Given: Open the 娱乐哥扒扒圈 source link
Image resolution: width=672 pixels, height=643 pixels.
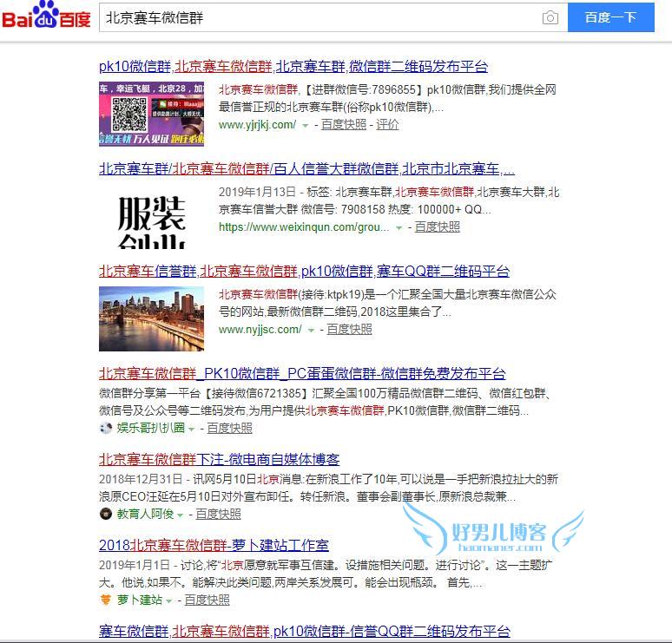Looking at the screenshot, I should (150, 428).
